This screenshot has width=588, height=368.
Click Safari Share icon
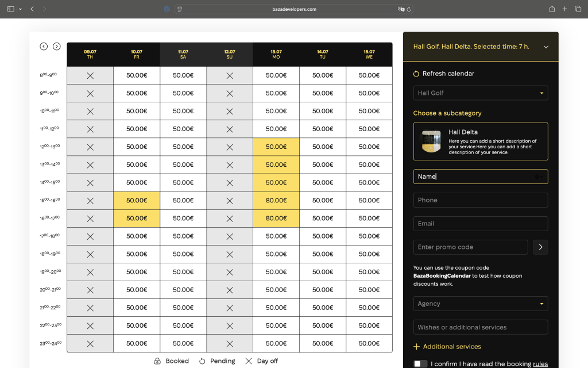click(x=552, y=9)
